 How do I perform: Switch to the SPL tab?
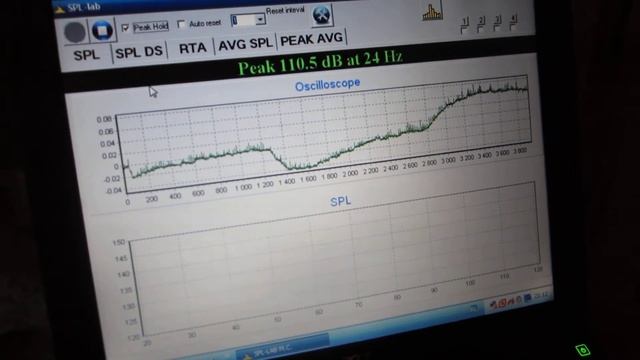[x=87, y=55]
